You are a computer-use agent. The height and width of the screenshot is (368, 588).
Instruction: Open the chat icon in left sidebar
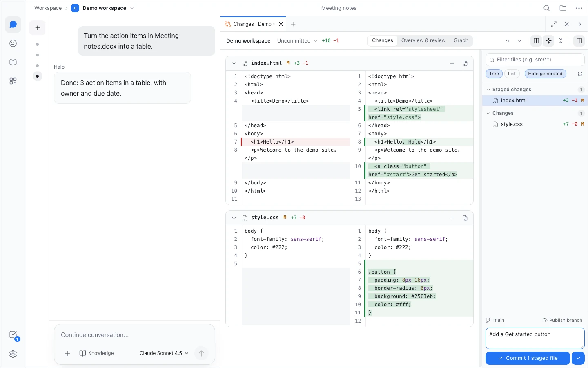pos(13,25)
